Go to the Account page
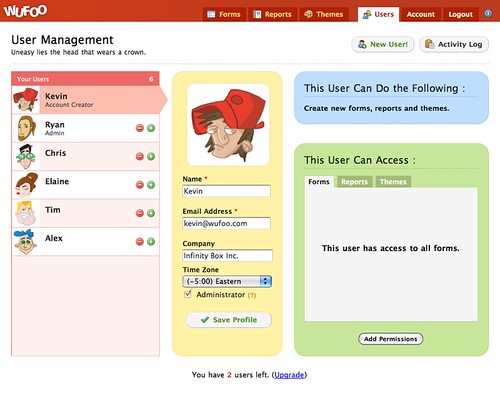The image size is (500, 393). pyautogui.click(x=421, y=14)
